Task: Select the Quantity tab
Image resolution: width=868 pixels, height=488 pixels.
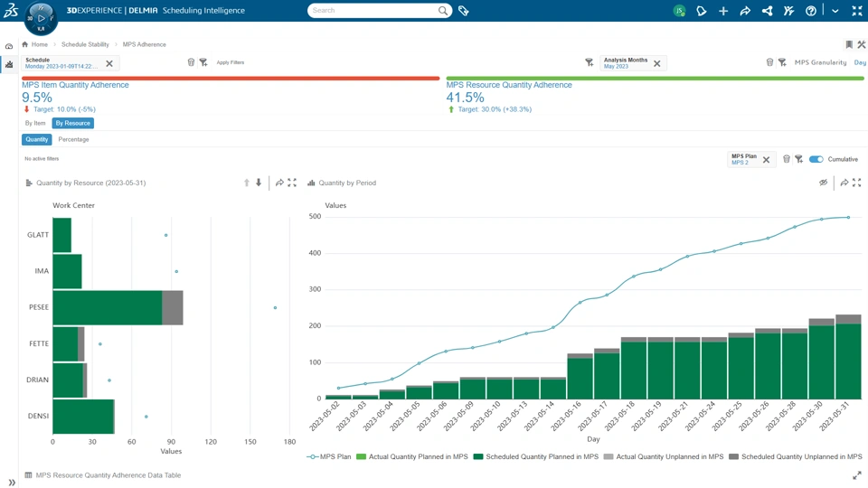Action: (x=36, y=139)
